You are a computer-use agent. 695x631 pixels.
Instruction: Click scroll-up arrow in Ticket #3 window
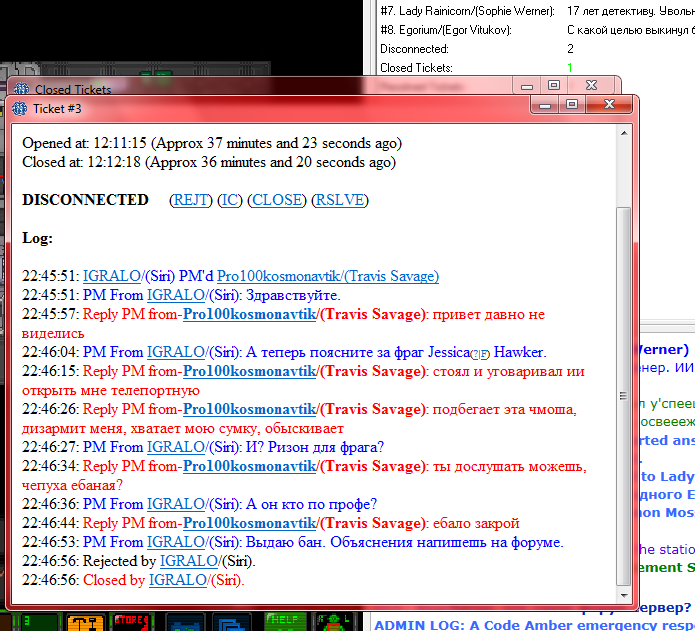click(624, 133)
